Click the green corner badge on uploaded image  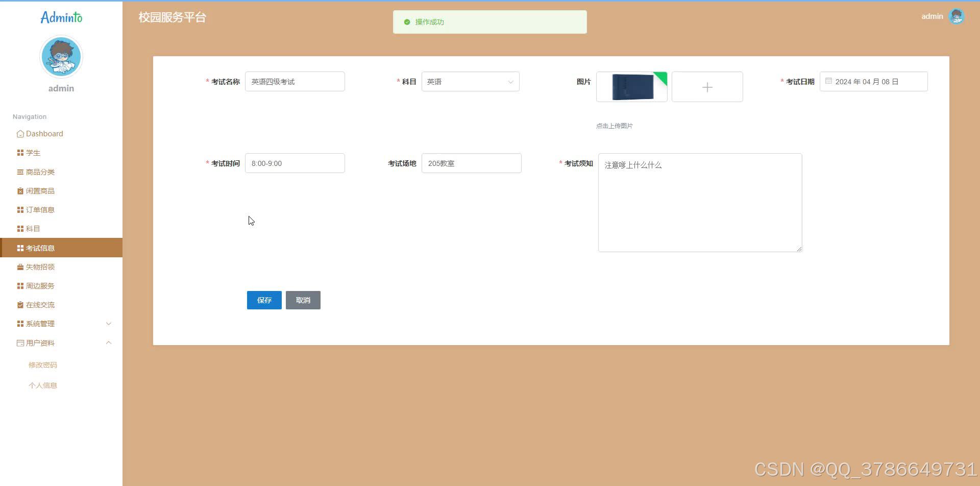pyautogui.click(x=661, y=77)
